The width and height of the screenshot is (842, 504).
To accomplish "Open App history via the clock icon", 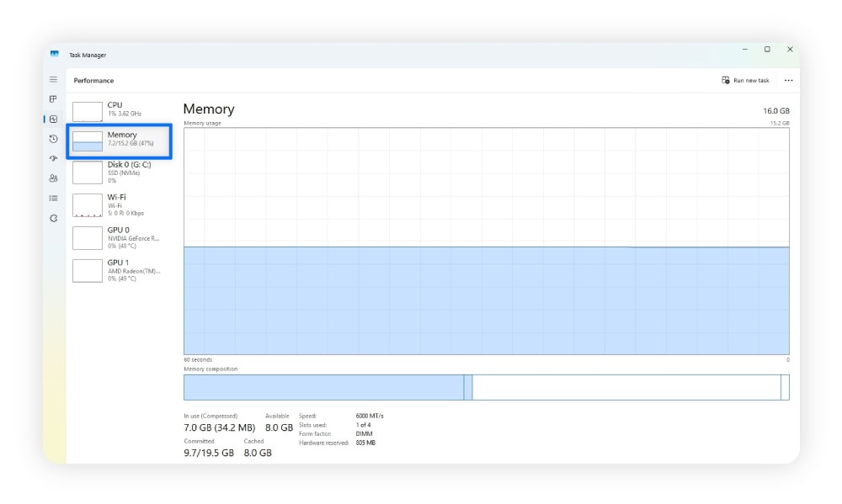I will click(52, 137).
